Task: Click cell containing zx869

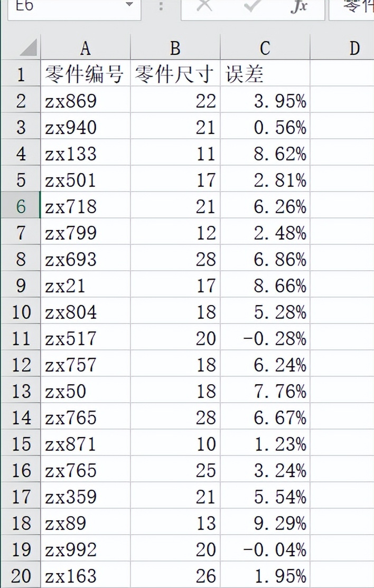Action: pos(86,100)
